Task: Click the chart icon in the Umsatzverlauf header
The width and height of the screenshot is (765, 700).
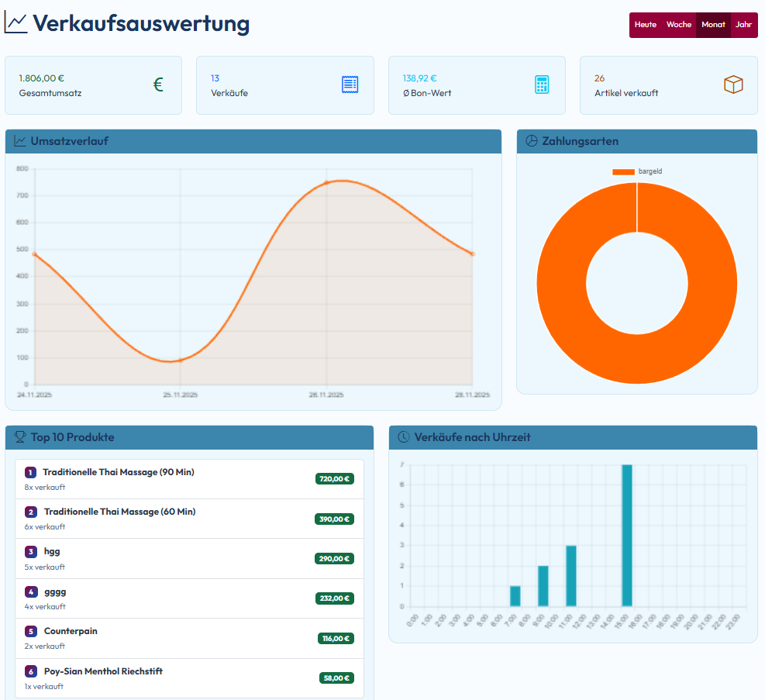Action: 19,141
